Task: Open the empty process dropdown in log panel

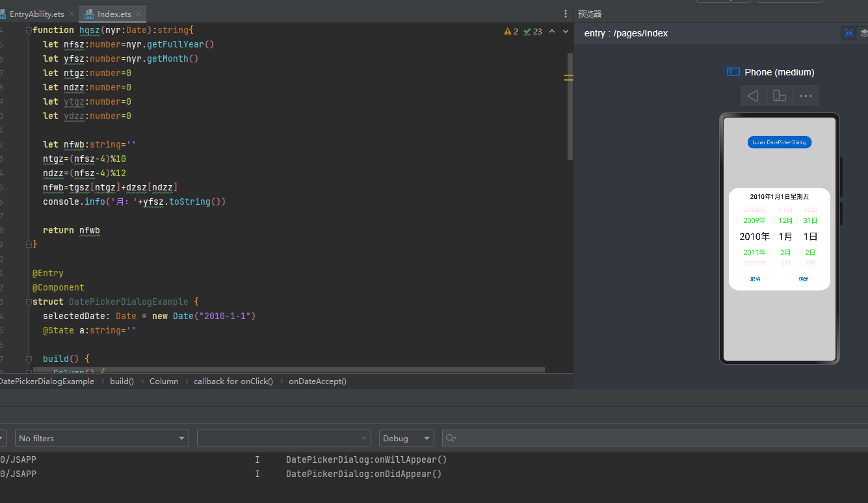Action: click(284, 438)
